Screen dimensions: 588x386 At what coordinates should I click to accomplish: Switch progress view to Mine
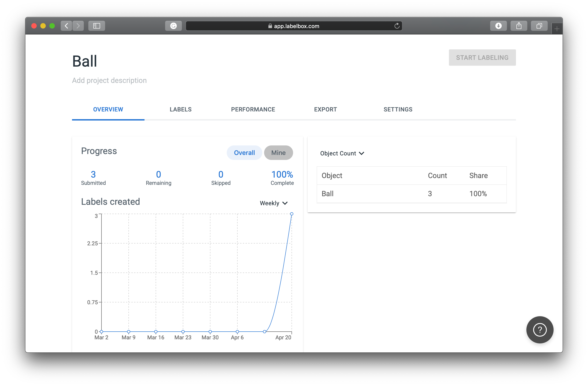point(278,153)
